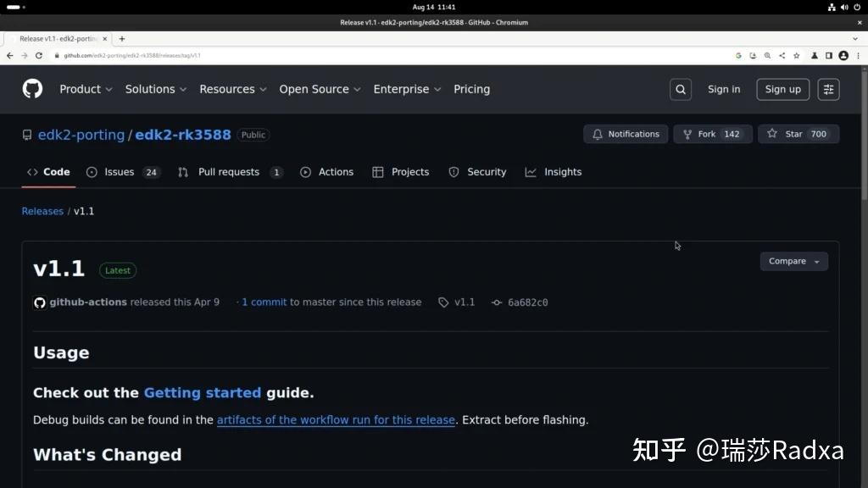Open new tab with plus icon
The height and width of the screenshot is (488, 868).
tap(122, 39)
